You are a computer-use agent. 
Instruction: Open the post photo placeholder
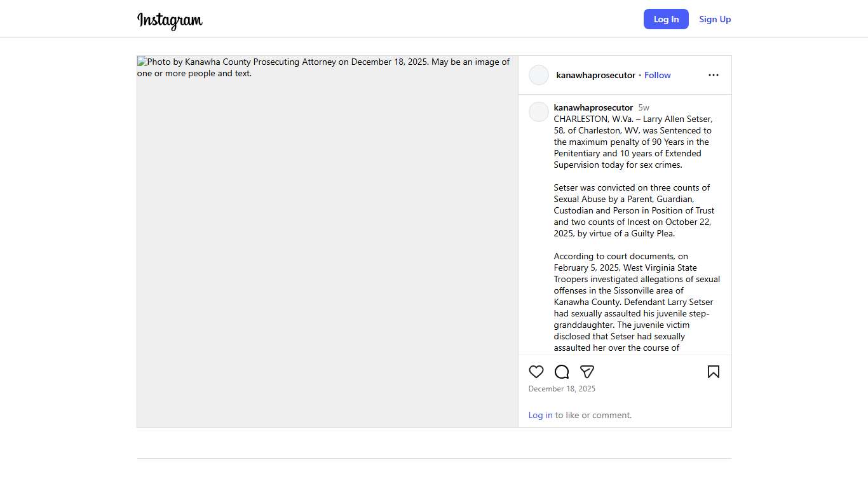[x=327, y=241]
